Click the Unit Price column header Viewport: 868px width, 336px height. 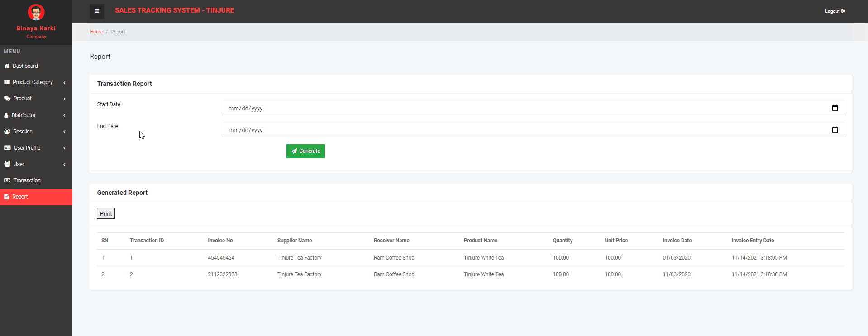pos(616,241)
